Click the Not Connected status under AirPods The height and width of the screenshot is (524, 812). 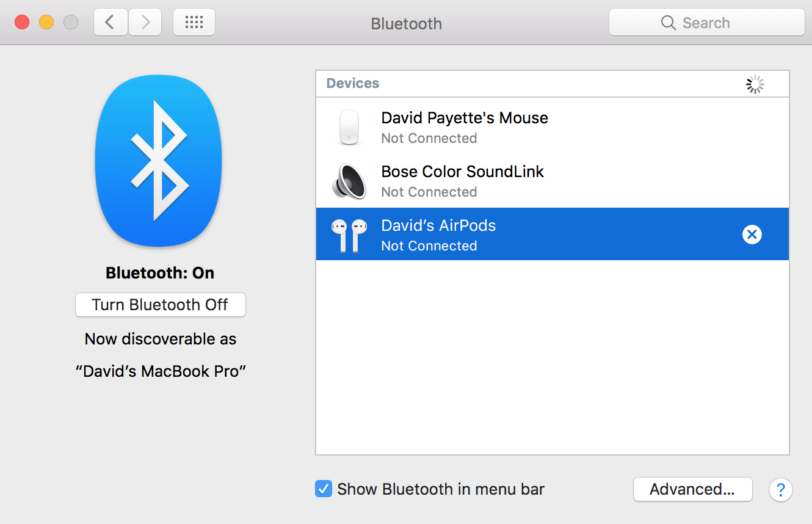tap(429, 246)
